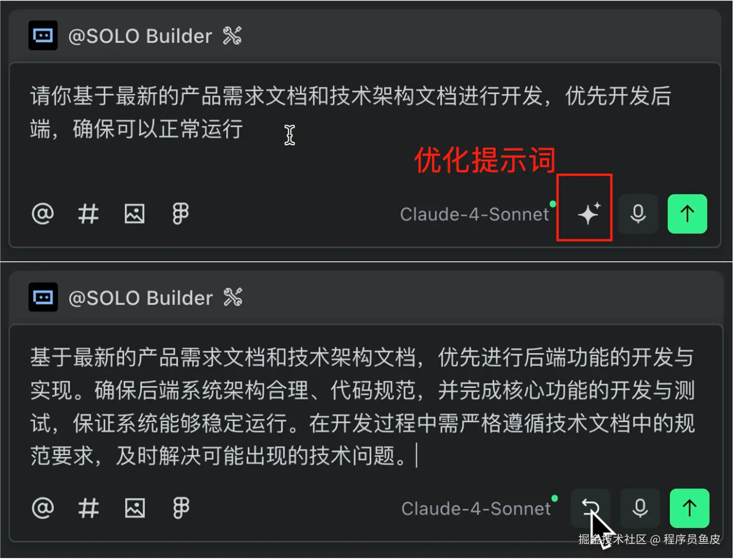Open Claude-4-Sonnet model selector in lower panel
735x560 pixels.
[x=476, y=509]
